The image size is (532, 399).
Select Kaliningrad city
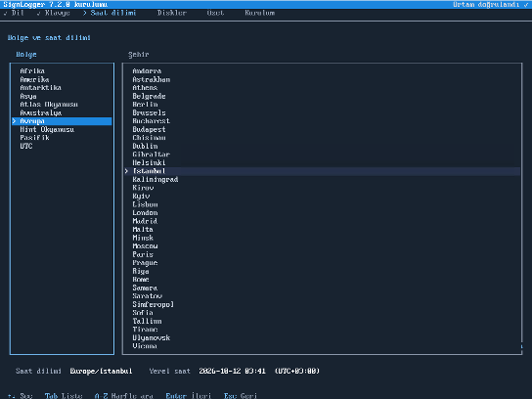coord(323,180)
